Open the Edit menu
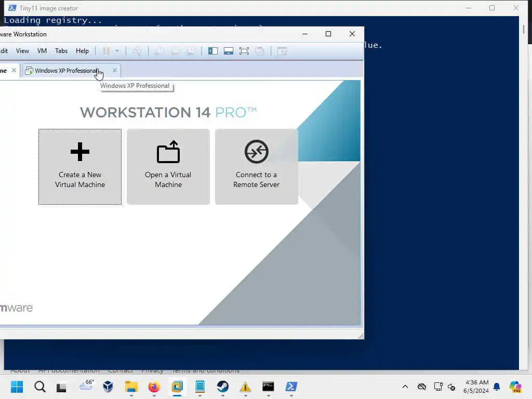This screenshot has width=532, height=399. point(4,51)
